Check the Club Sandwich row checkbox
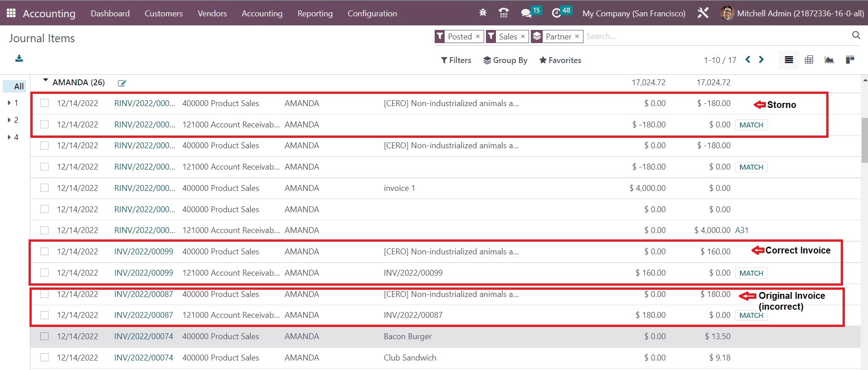This screenshot has height=370, width=868. pyautogui.click(x=44, y=358)
